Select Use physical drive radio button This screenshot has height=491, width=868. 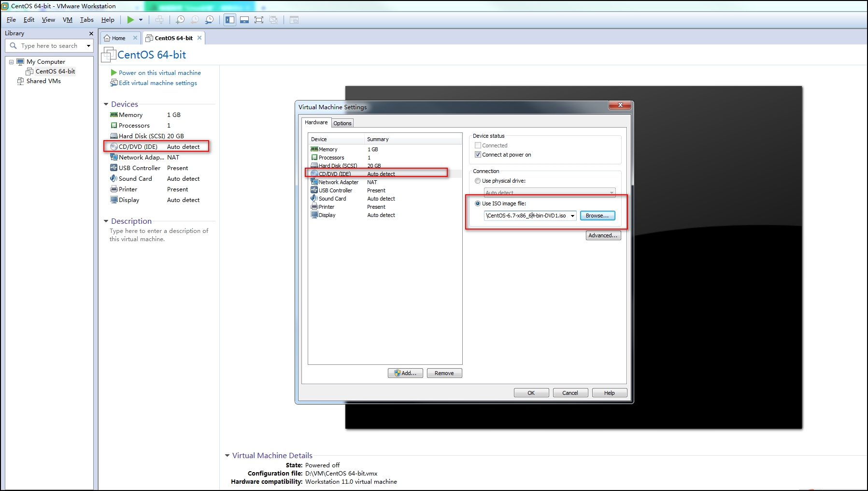click(x=478, y=181)
